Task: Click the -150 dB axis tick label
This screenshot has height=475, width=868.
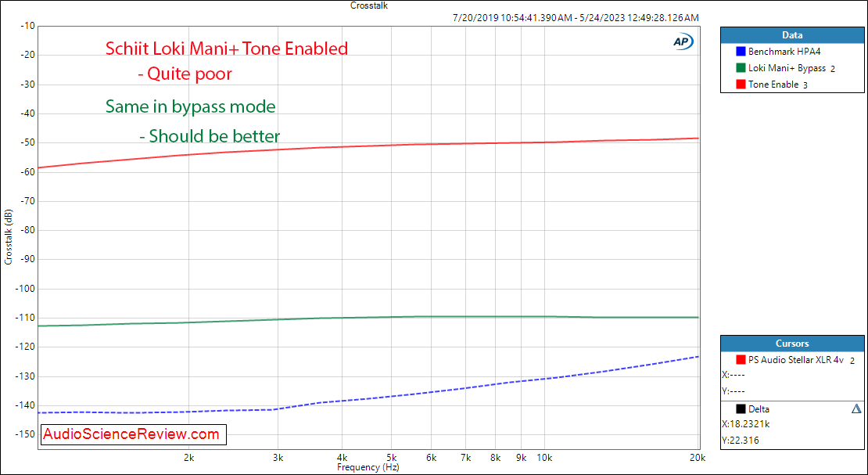Action: coord(26,434)
